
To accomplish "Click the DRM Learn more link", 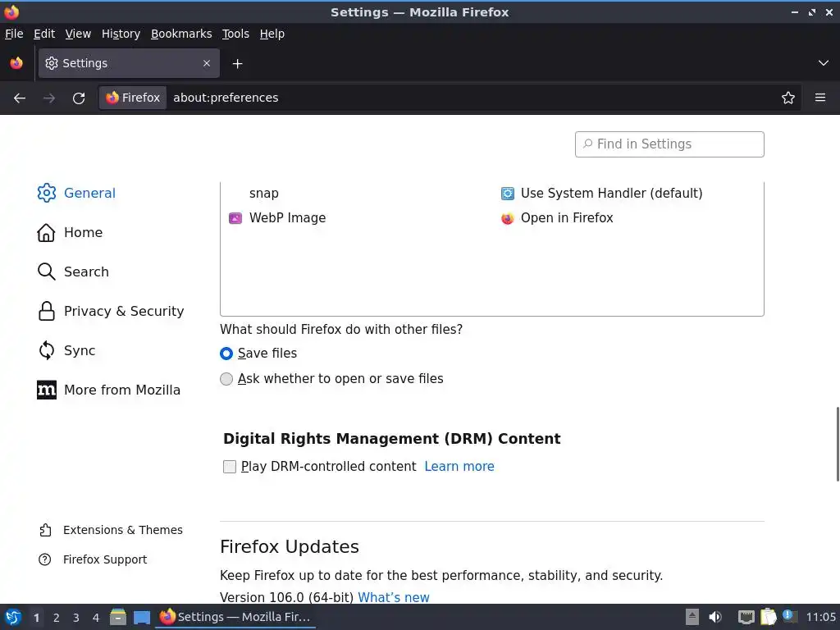I will coord(459,467).
